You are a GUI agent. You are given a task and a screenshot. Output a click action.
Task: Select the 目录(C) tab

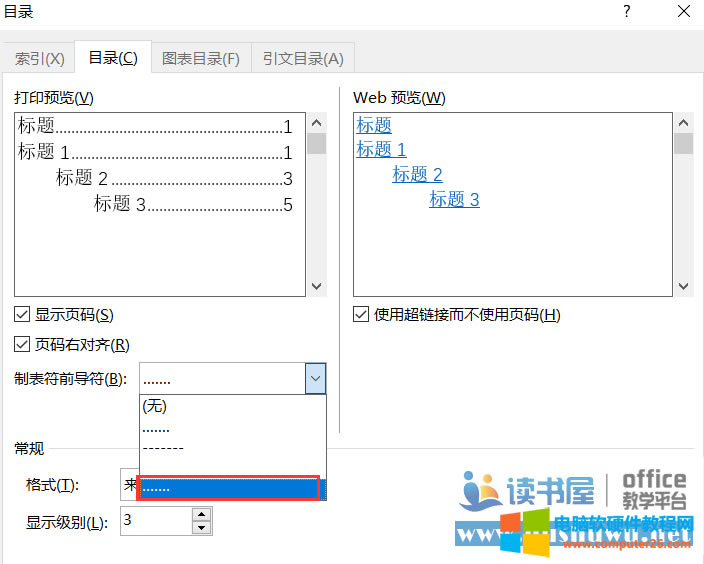pyautogui.click(x=113, y=57)
